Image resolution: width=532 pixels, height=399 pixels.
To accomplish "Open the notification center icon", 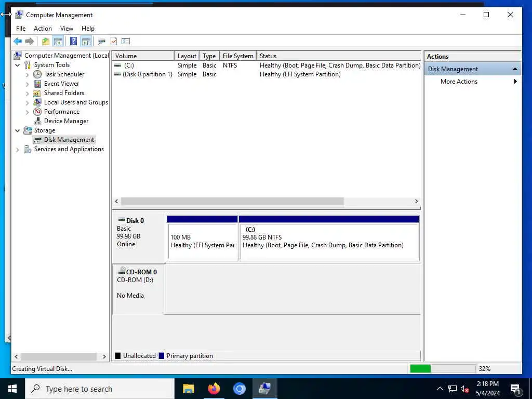I will click(515, 389).
